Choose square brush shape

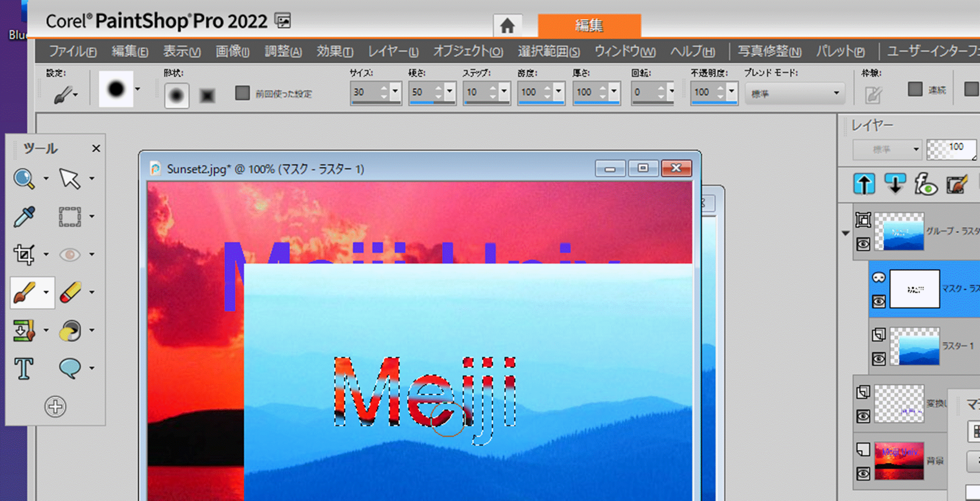point(207,95)
